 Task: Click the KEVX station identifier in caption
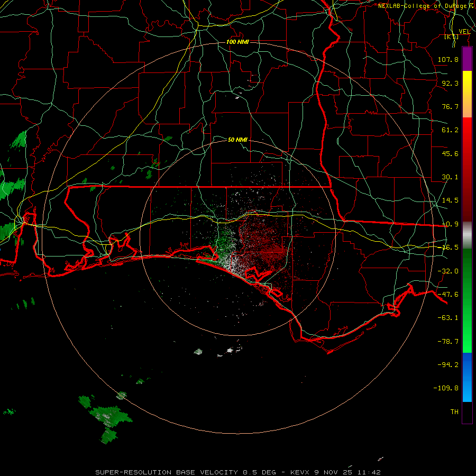tap(301, 472)
